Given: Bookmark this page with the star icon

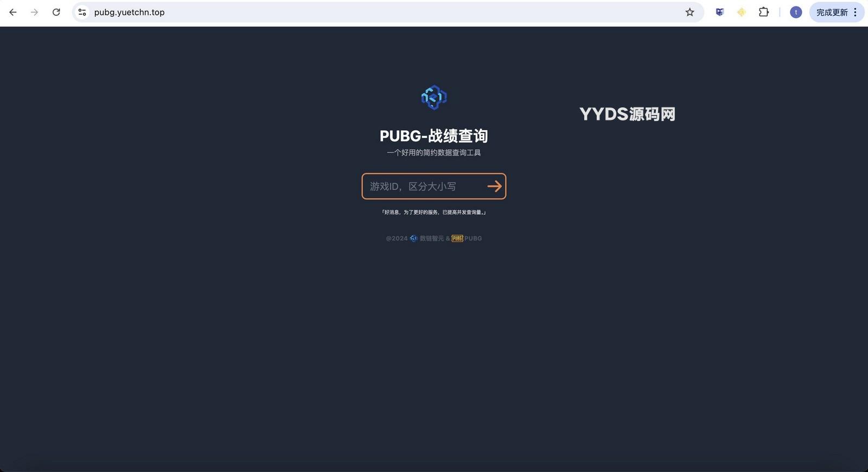Looking at the screenshot, I should point(690,12).
